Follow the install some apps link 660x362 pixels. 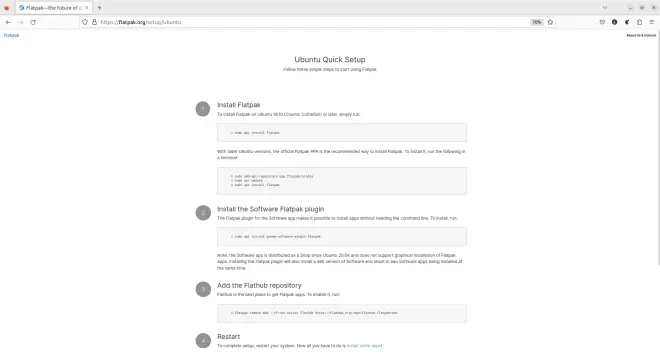pos(365,346)
